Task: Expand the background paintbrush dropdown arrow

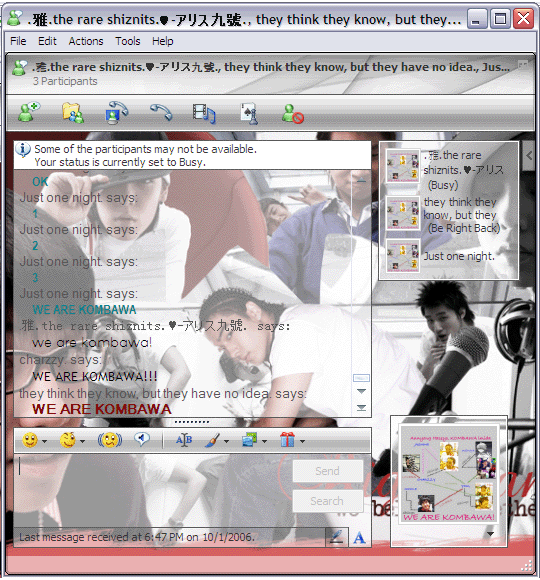Action: click(x=226, y=441)
